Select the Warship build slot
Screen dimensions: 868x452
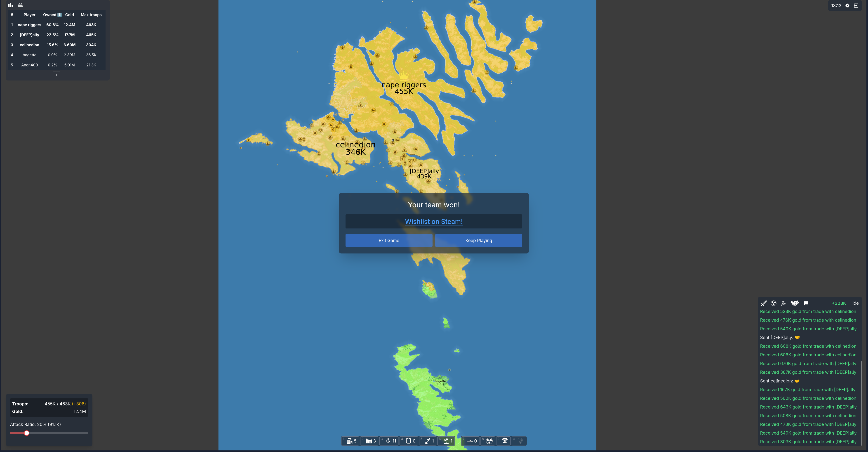pos(471,440)
